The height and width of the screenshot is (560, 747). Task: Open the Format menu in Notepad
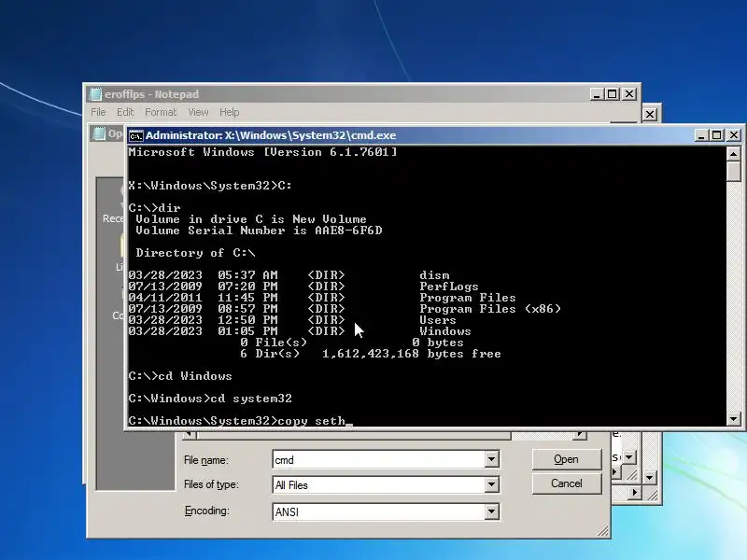161,112
